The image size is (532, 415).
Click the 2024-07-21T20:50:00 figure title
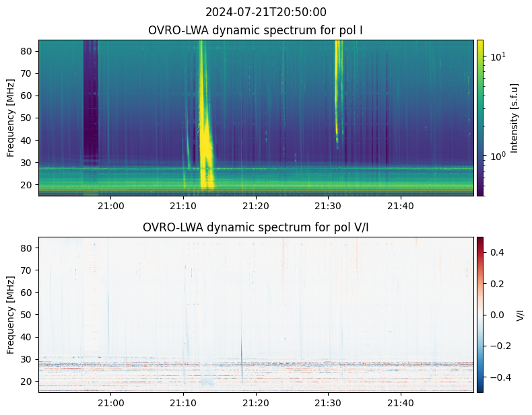click(266, 12)
